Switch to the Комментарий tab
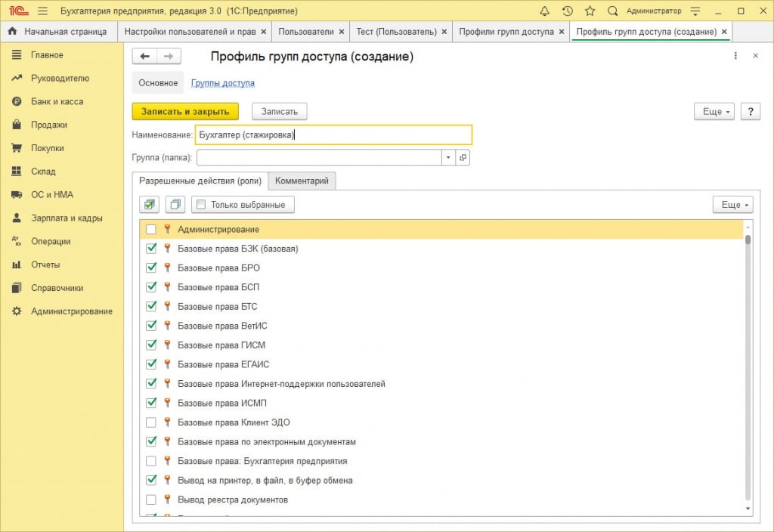 pyautogui.click(x=302, y=181)
